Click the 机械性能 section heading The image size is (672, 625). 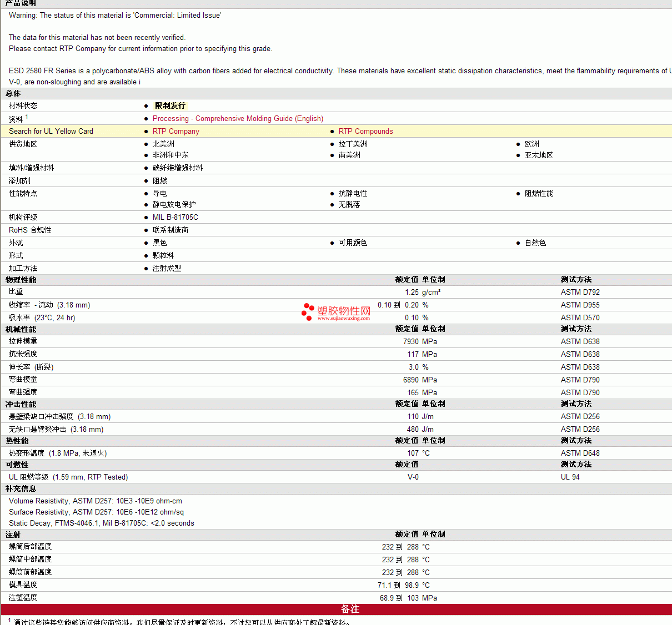[21, 329]
